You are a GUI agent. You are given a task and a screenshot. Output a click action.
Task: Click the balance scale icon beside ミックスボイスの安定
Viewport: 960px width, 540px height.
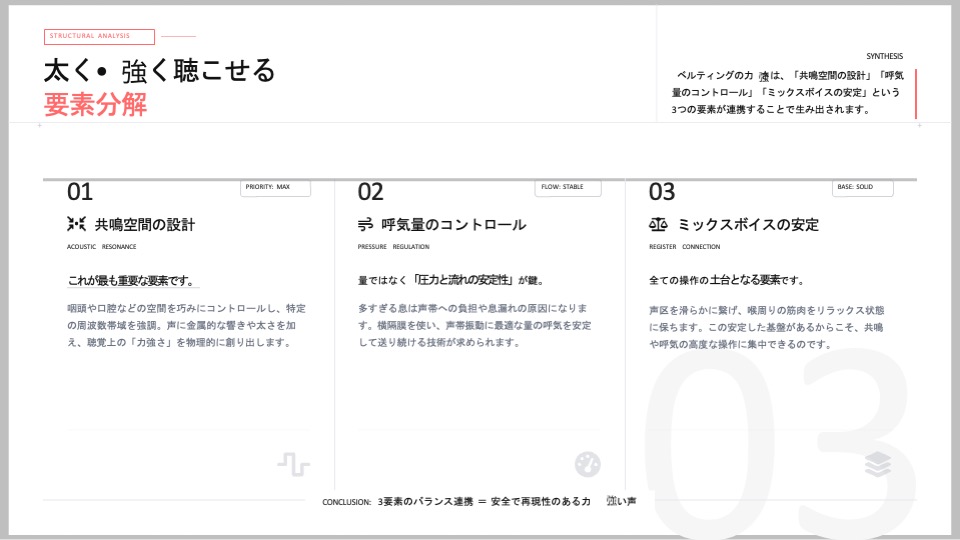[x=658, y=224]
